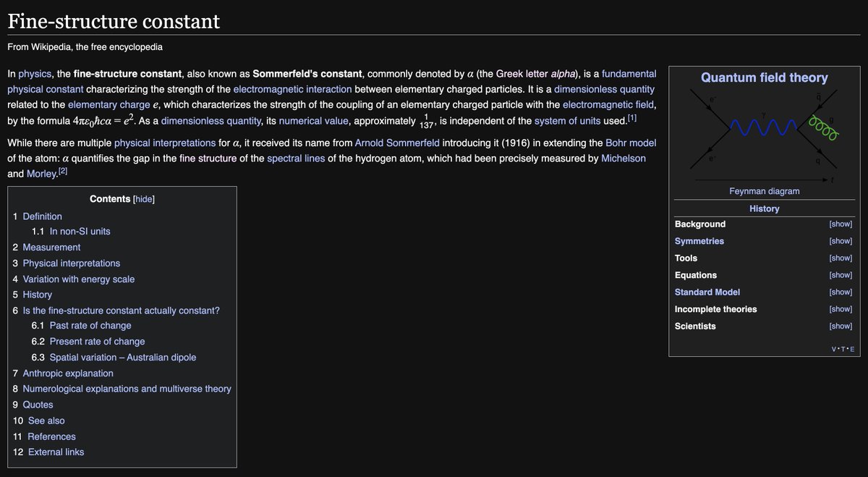This screenshot has height=477, width=868.
Task: Hide the Contents table
Action: (143, 199)
